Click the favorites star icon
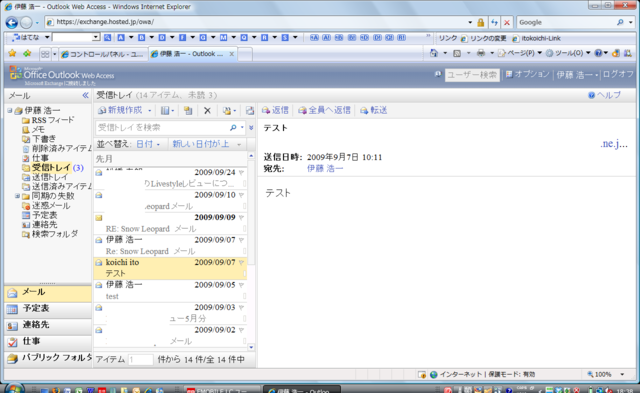 (12, 53)
